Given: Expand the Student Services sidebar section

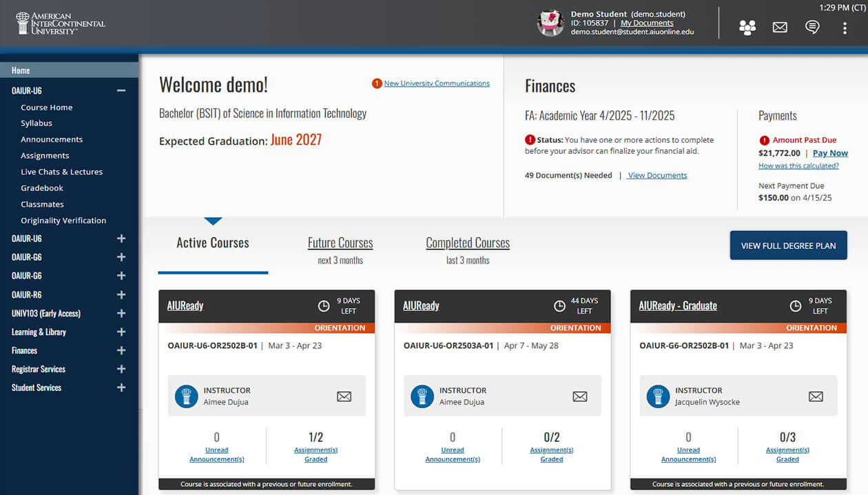Looking at the screenshot, I should [x=121, y=387].
